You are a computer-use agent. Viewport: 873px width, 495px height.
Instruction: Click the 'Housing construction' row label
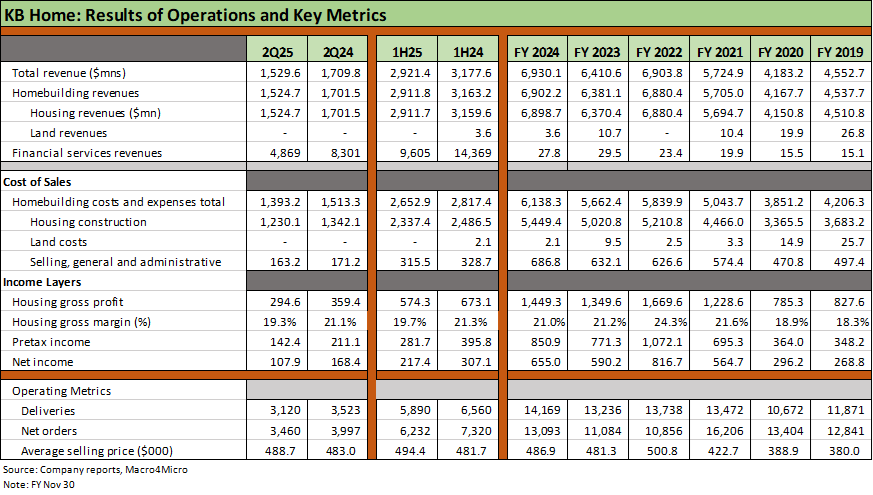point(88,222)
